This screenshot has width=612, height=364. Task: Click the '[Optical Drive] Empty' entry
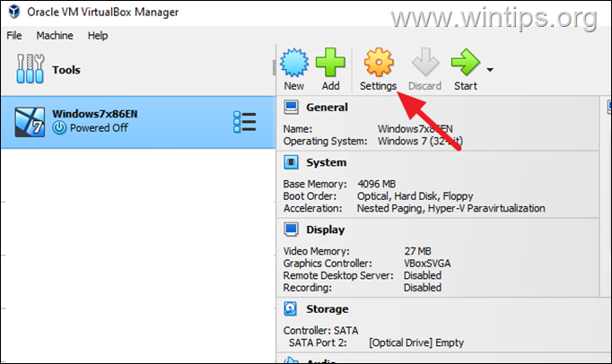(x=416, y=342)
